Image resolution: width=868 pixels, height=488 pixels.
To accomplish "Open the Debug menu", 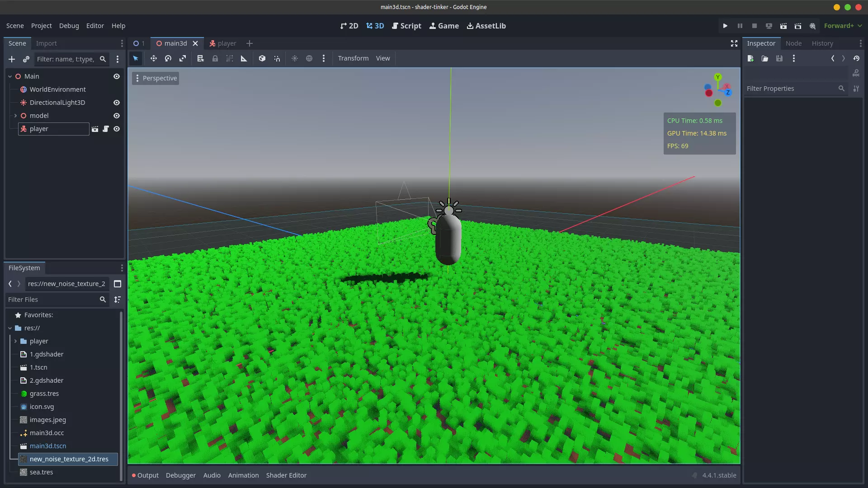I will point(69,26).
